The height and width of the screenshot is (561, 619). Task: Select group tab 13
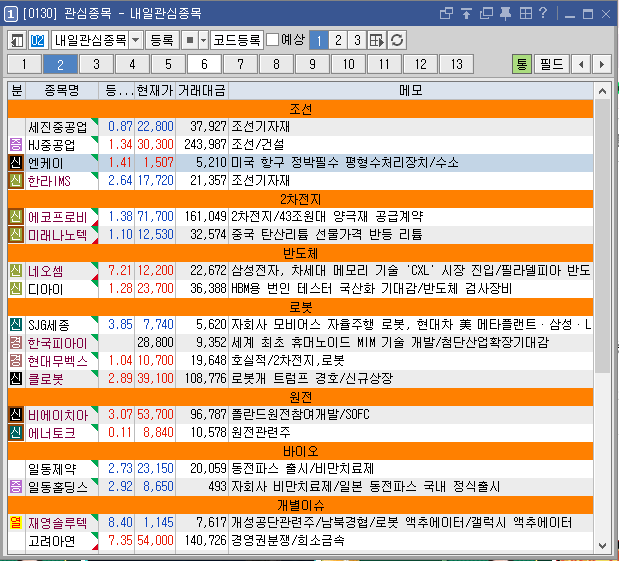(456, 64)
